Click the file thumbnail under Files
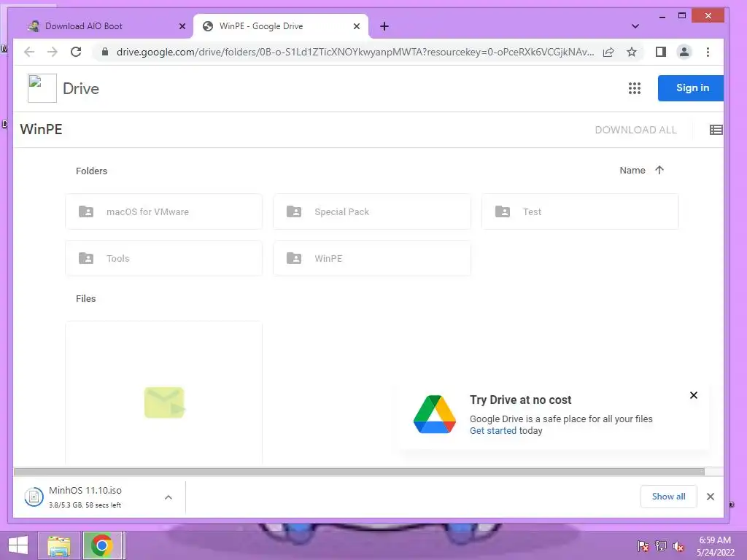747x560 pixels. 163,393
